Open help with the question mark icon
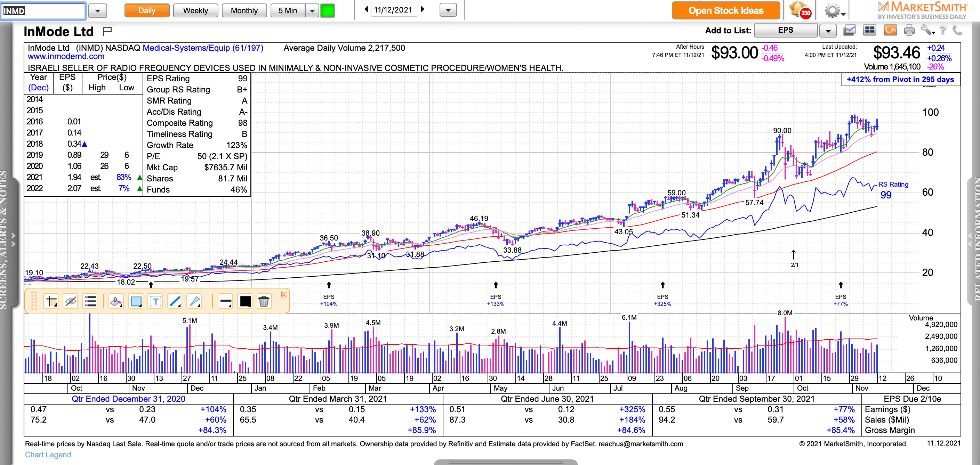 pyautogui.click(x=943, y=30)
